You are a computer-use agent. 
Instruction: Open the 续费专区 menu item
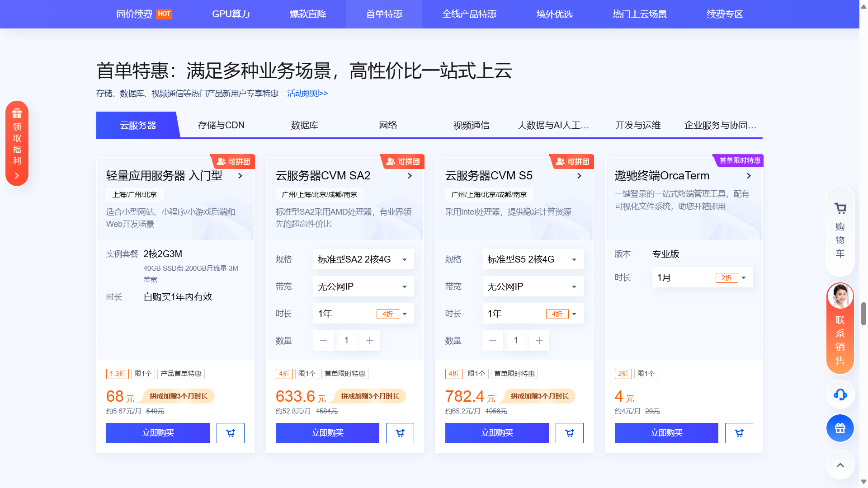click(724, 14)
